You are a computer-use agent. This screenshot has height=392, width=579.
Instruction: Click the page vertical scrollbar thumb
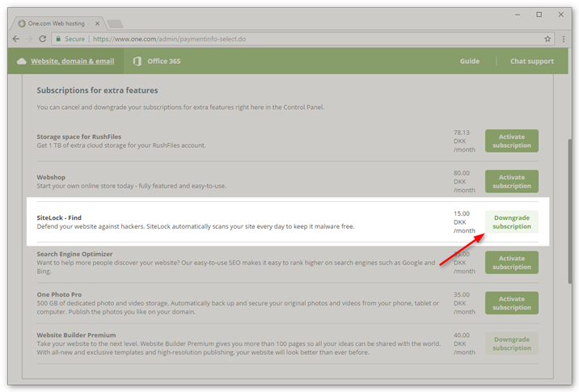tap(570, 211)
